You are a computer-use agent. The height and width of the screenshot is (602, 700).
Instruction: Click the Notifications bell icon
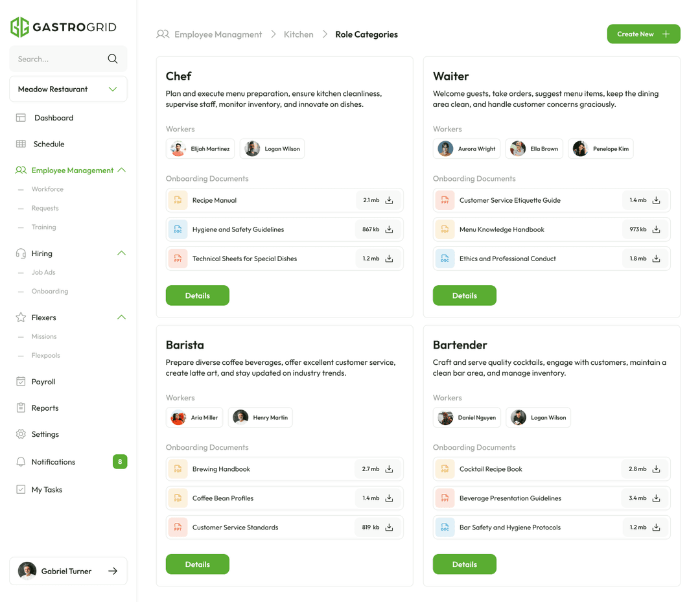[x=20, y=461]
